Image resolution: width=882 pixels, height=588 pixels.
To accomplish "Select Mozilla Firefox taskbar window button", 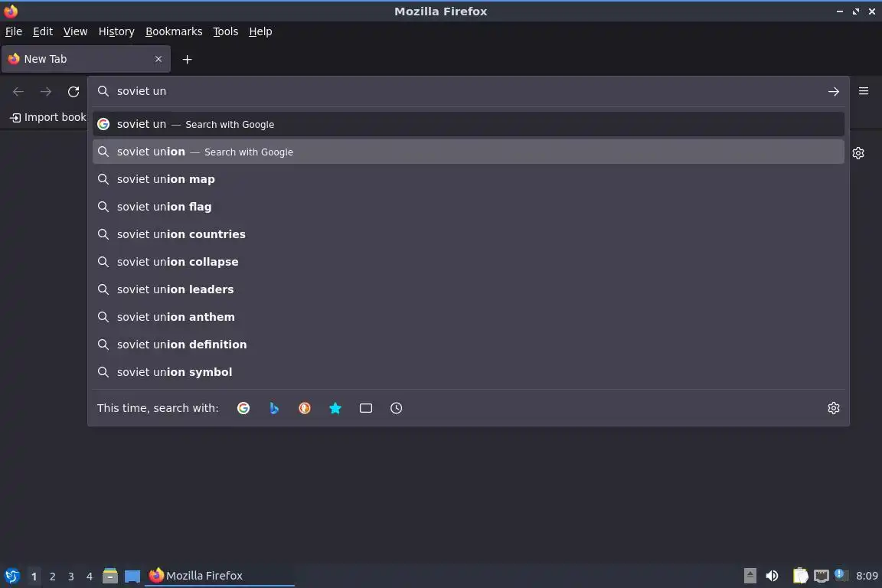I will (220, 576).
